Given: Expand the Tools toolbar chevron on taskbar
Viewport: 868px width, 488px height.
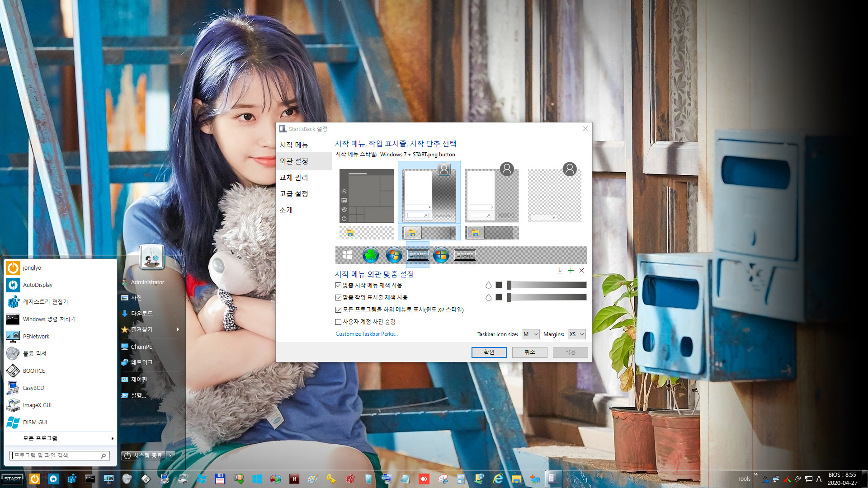Looking at the screenshot, I should coord(755,474).
